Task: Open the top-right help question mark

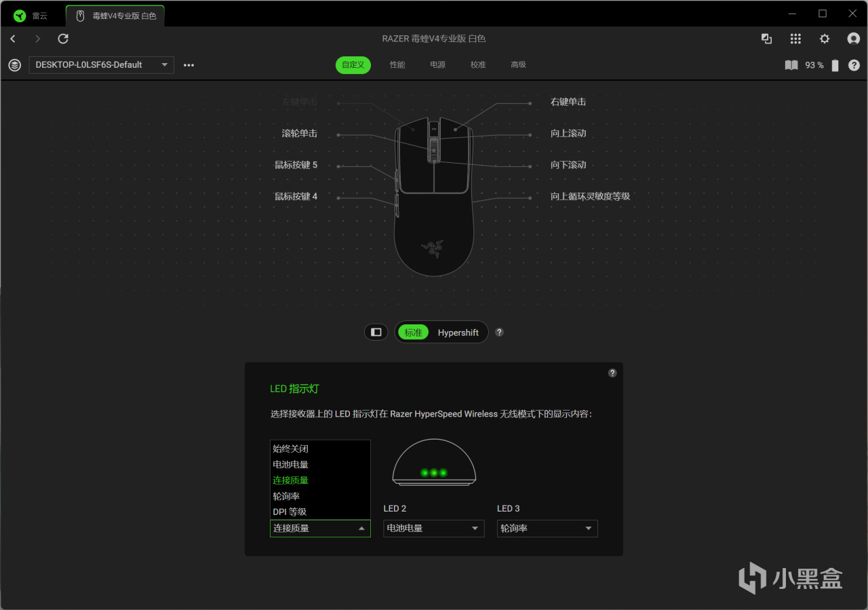Action: (x=854, y=65)
